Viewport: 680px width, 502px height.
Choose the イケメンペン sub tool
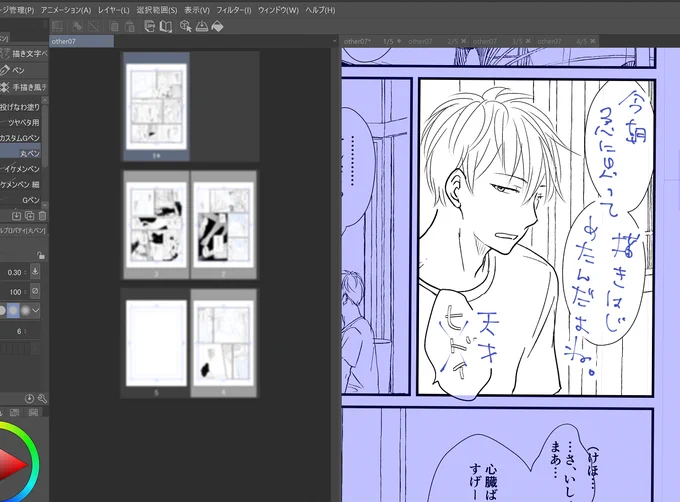20,169
